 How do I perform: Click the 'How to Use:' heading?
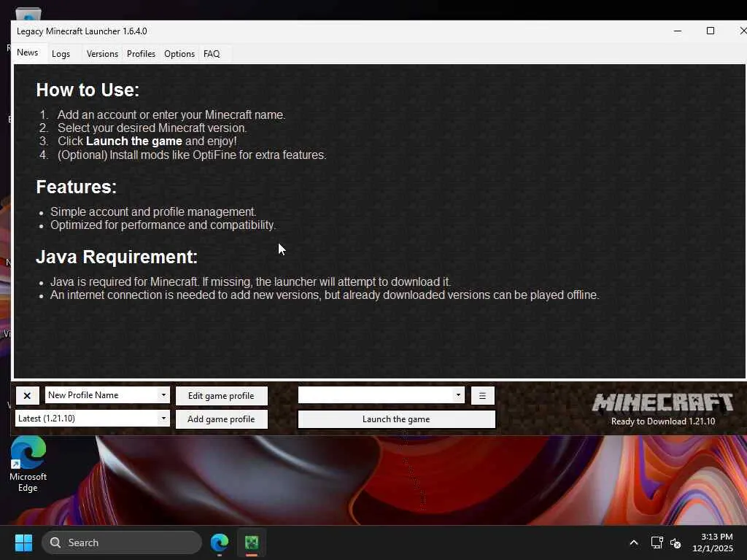(88, 90)
